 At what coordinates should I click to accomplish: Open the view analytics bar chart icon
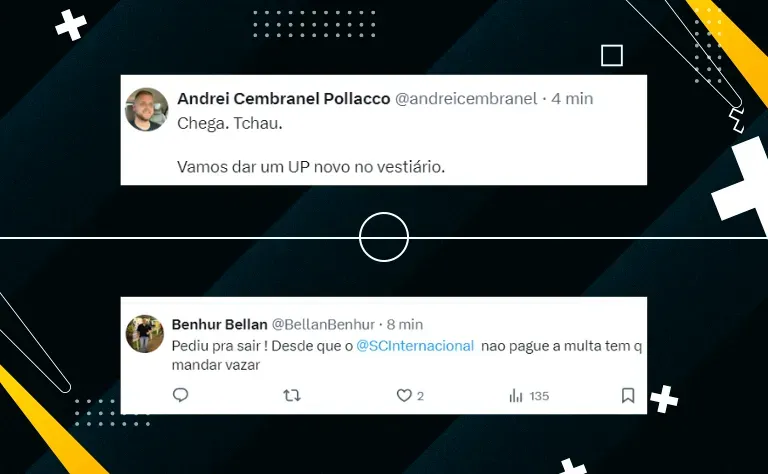[516, 396]
